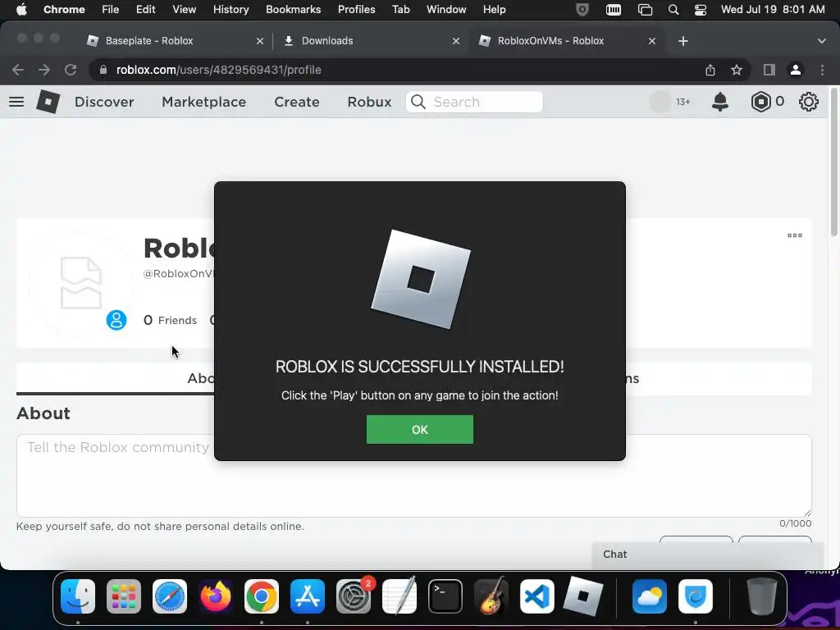Close the RobloxOnVMs tab
The image size is (840, 630).
[x=652, y=41]
